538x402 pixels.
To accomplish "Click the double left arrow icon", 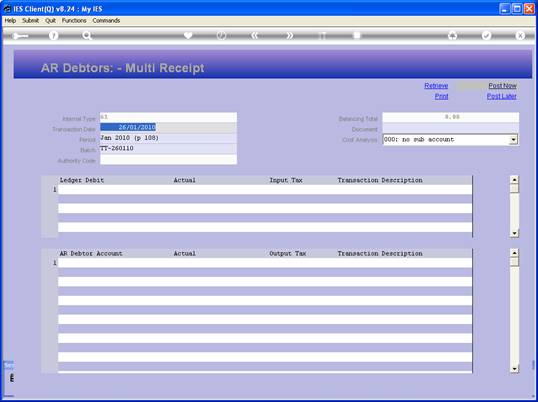I will tap(255, 36).
